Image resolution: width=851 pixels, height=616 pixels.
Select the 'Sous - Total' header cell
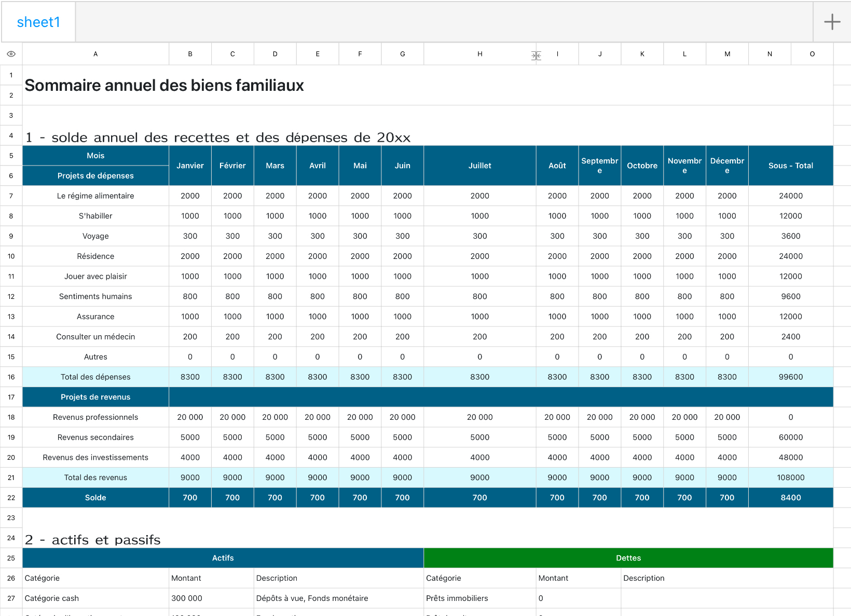coord(791,166)
